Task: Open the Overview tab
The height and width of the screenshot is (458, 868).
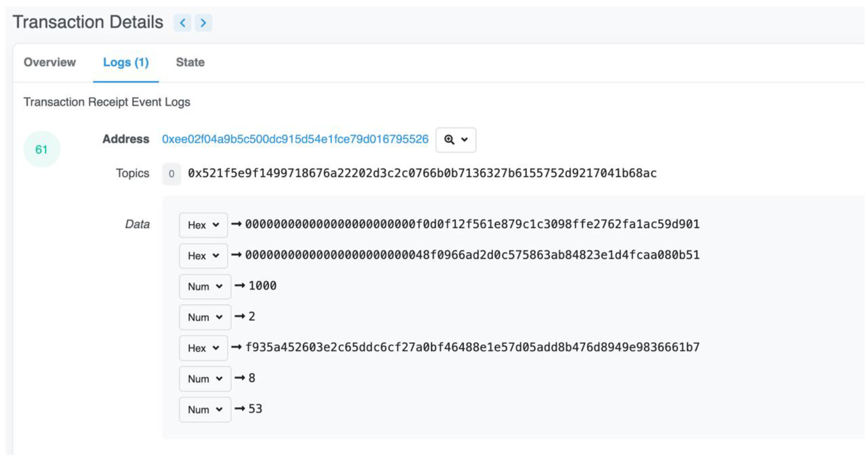Action: tap(50, 63)
